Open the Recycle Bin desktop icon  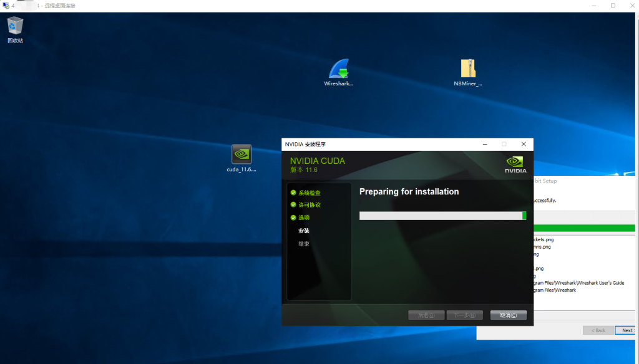[x=15, y=29]
